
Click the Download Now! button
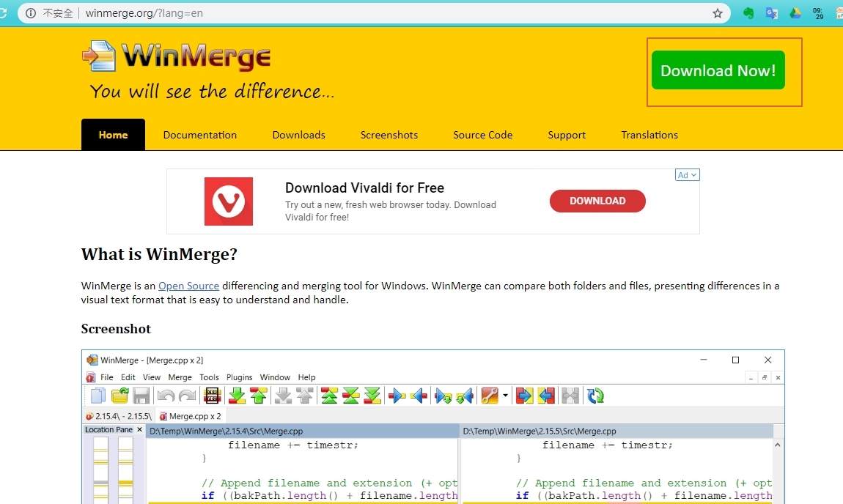coord(718,70)
